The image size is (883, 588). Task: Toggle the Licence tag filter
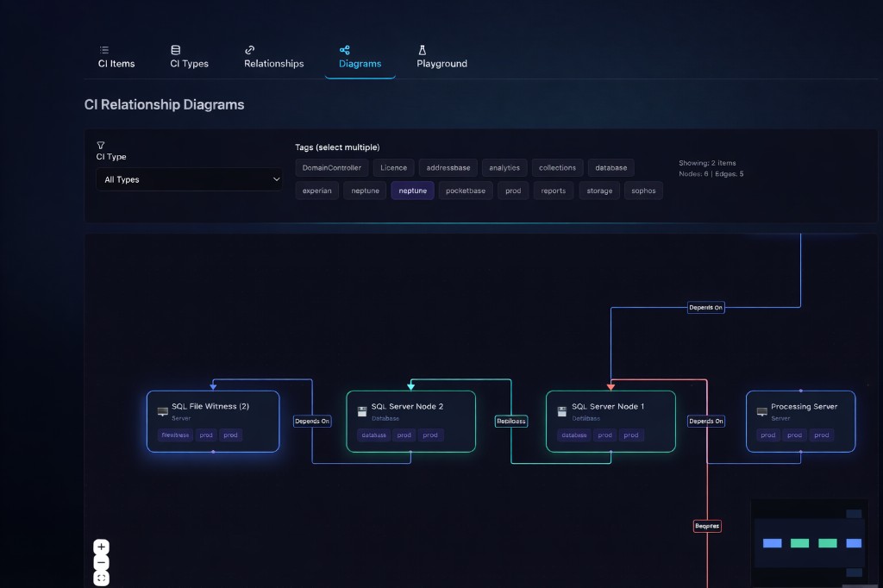(x=393, y=168)
